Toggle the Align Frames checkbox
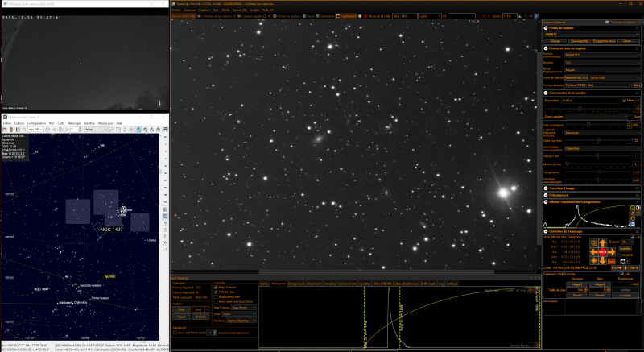644x352 pixels. (216, 288)
